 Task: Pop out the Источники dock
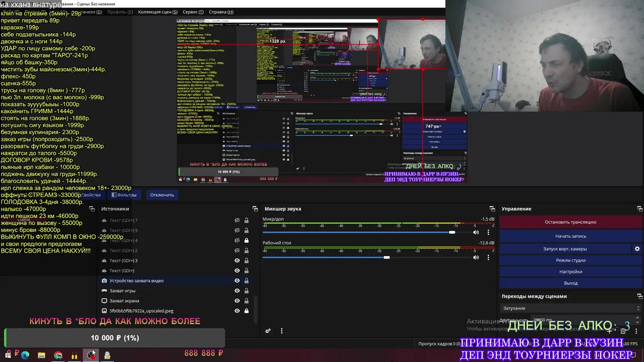[255, 209]
